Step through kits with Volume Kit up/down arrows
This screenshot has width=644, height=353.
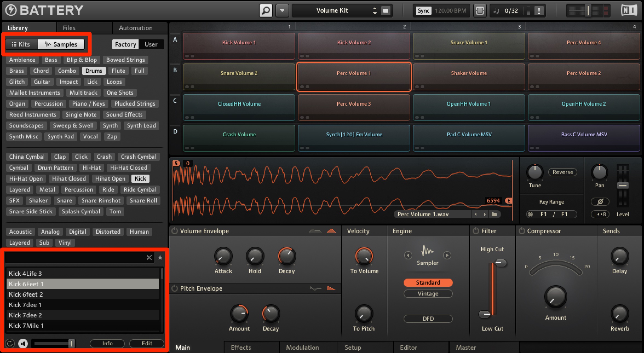pyautogui.click(x=375, y=11)
